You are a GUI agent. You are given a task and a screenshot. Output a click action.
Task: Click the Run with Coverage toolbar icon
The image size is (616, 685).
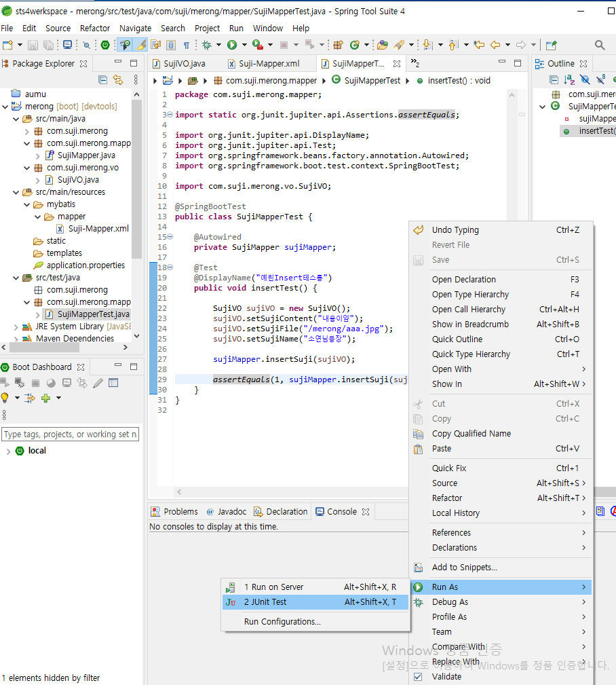tap(258, 45)
